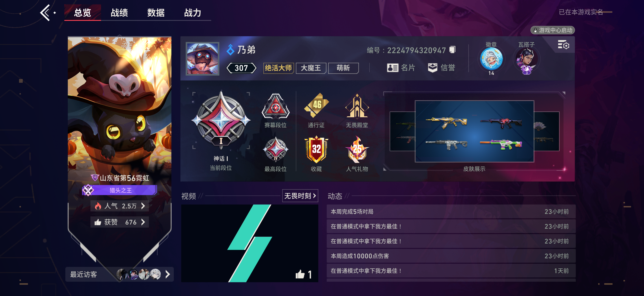Open the 收藏 32 shield badge
644x296 pixels.
click(316, 149)
